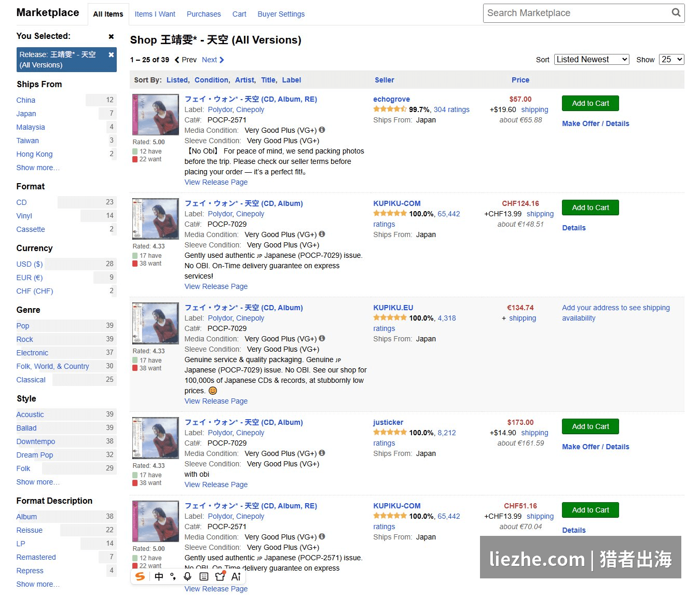700x595 pixels.
Task: Go to the Prev page of results
Action: pos(185,60)
